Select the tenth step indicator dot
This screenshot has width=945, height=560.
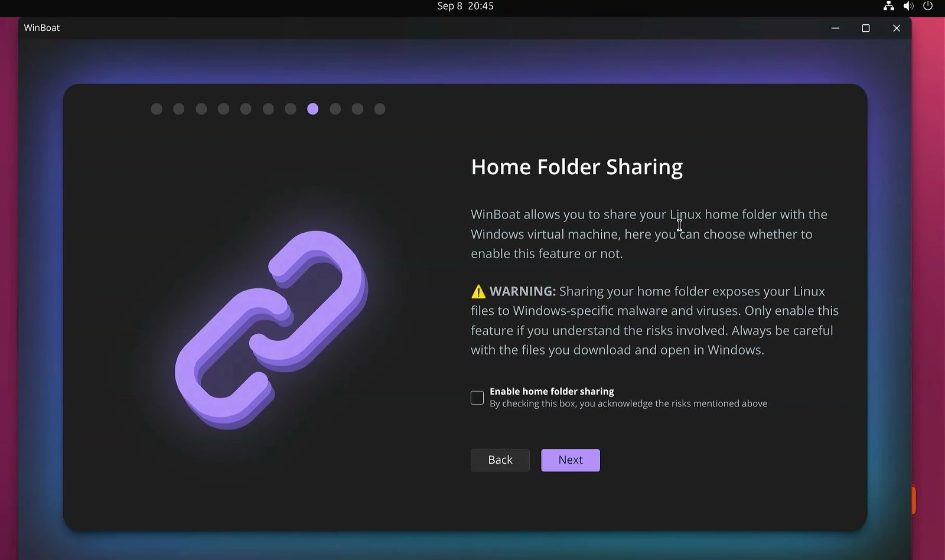(357, 109)
